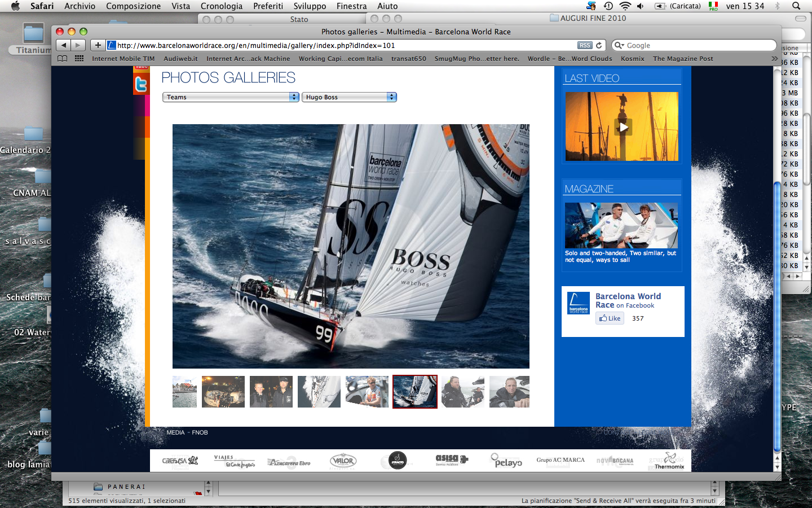The width and height of the screenshot is (812, 508).
Task: Open the Top Sites grid icon
Action: pos(80,59)
